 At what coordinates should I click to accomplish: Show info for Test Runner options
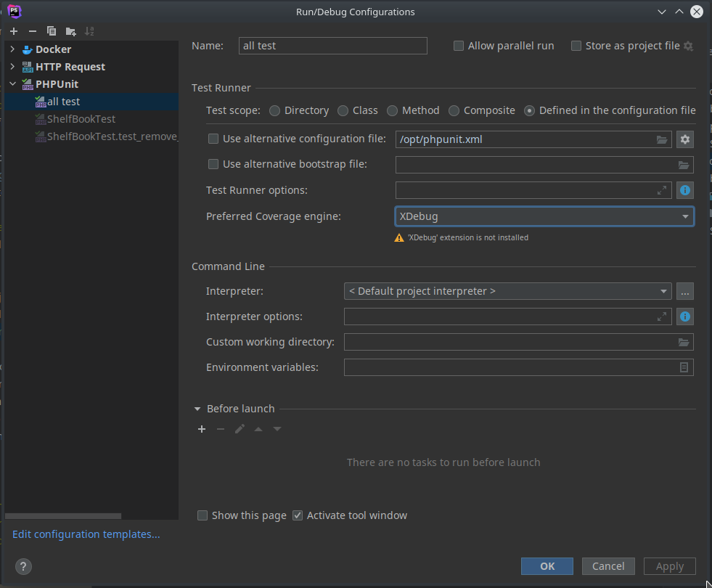click(684, 190)
